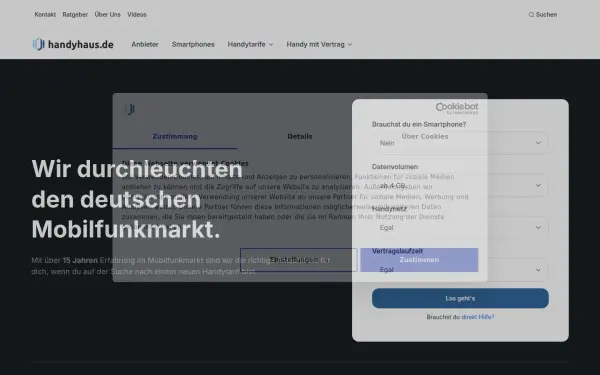Click the cookie dialog site logo icon

coord(130,109)
